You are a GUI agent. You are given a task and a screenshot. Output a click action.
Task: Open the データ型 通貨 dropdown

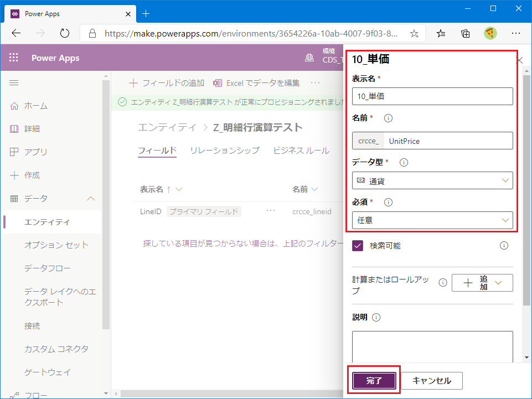(x=432, y=180)
